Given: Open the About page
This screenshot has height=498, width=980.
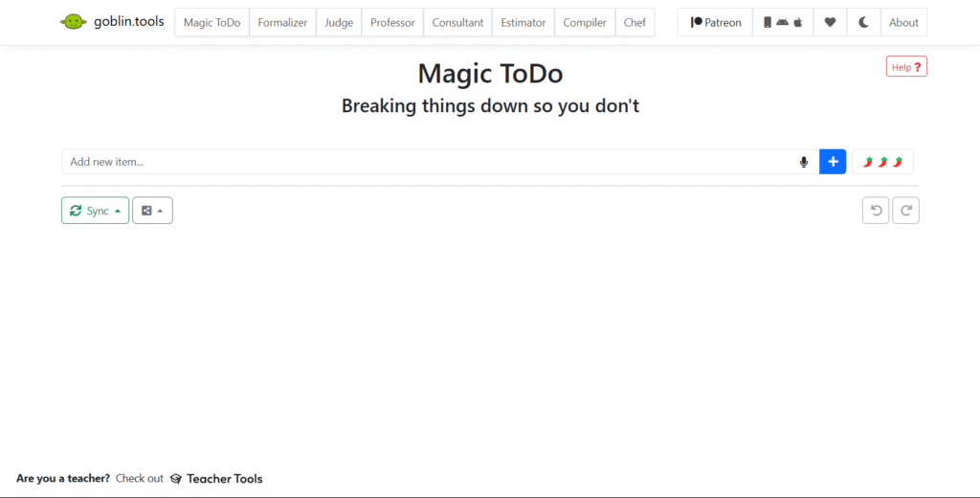Looking at the screenshot, I should point(903,23).
